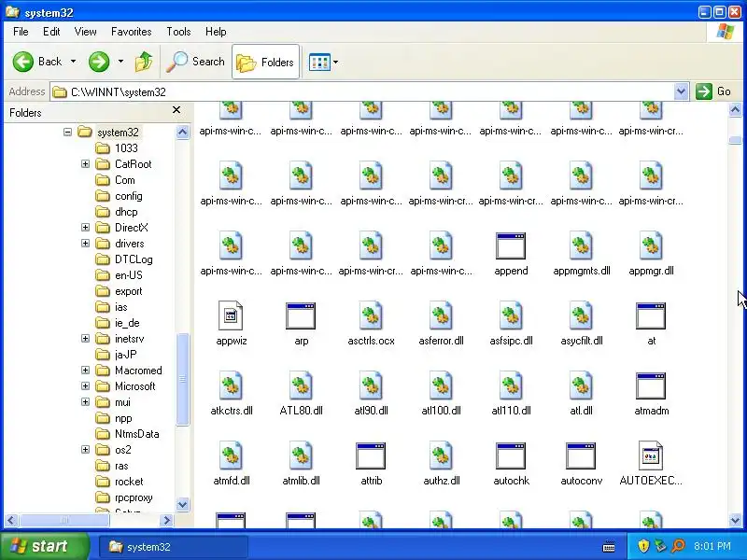Click the folder tree scroll right arrow

(x=167, y=521)
